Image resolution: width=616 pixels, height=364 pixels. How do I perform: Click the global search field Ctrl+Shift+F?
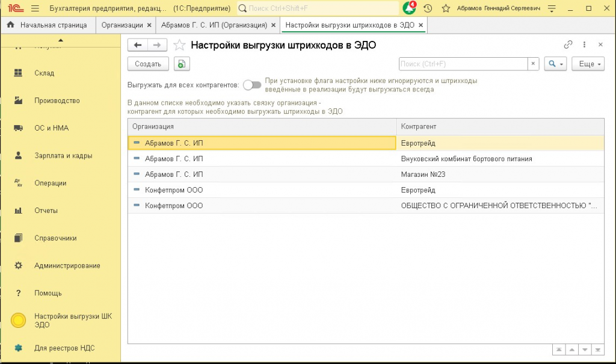[x=318, y=8]
